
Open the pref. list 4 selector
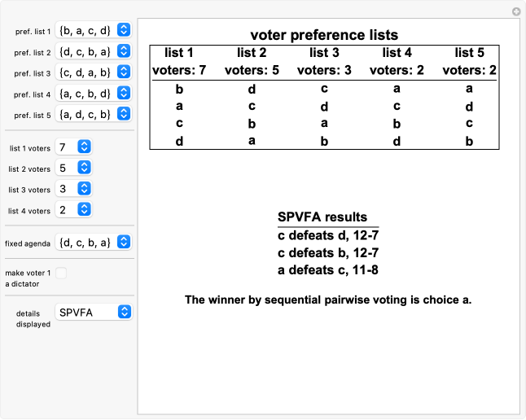(93, 94)
